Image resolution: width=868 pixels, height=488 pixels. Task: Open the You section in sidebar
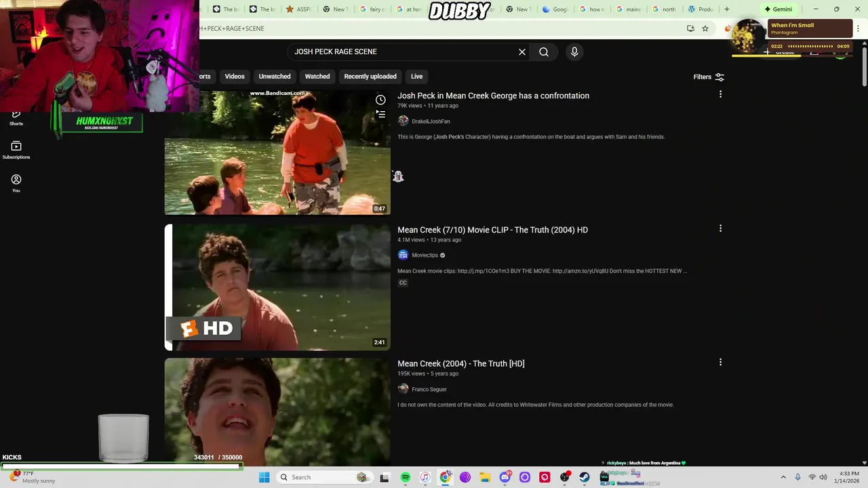tap(16, 183)
